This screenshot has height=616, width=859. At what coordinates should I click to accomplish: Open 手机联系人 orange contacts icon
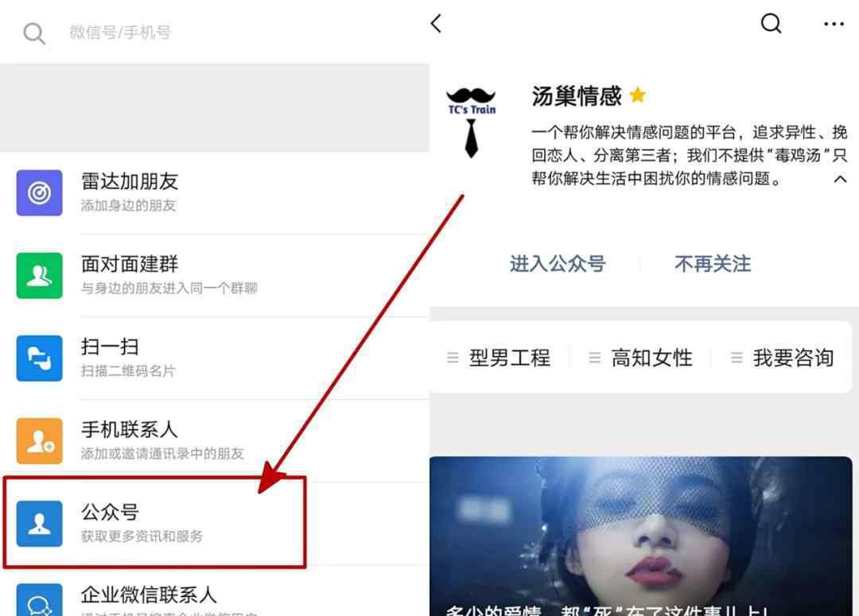[x=40, y=441]
